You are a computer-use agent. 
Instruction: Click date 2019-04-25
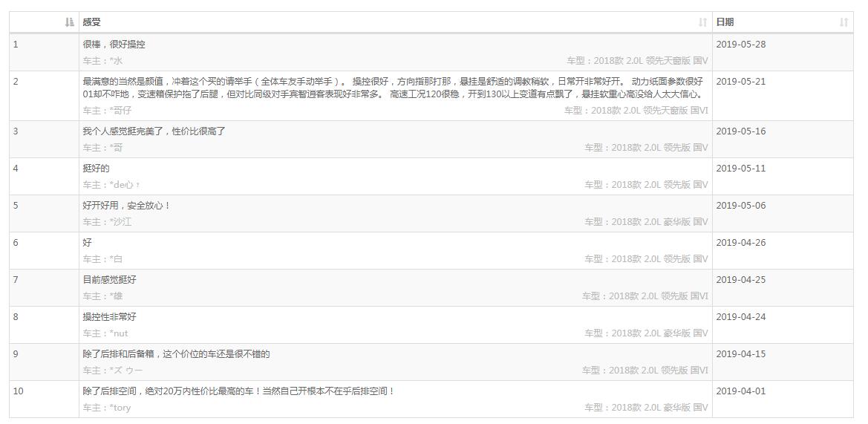pos(741,279)
